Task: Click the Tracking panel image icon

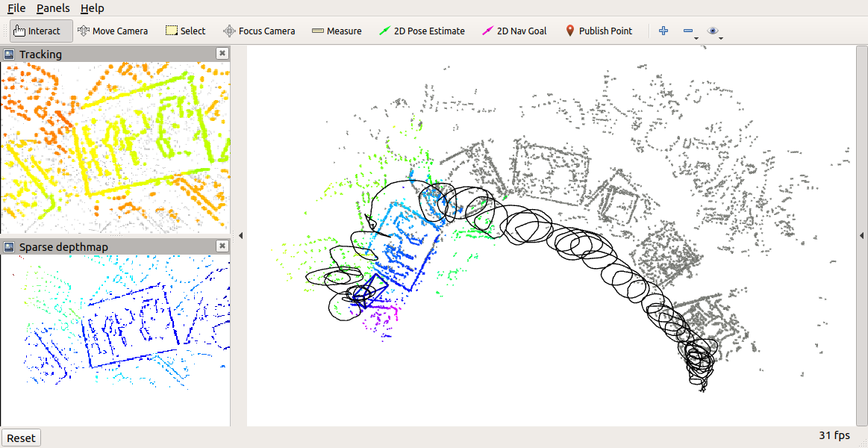Action: pyautogui.click(x=9, y=55)
